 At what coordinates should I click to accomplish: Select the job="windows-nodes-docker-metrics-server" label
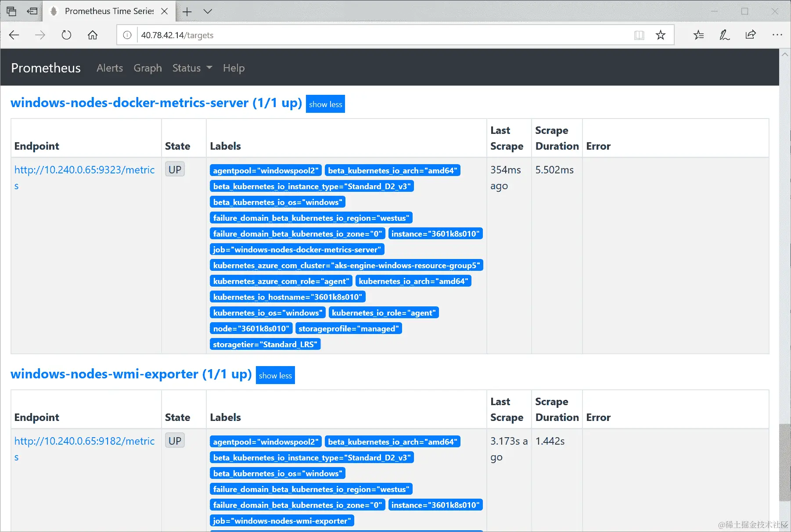[x=297, y=249]
